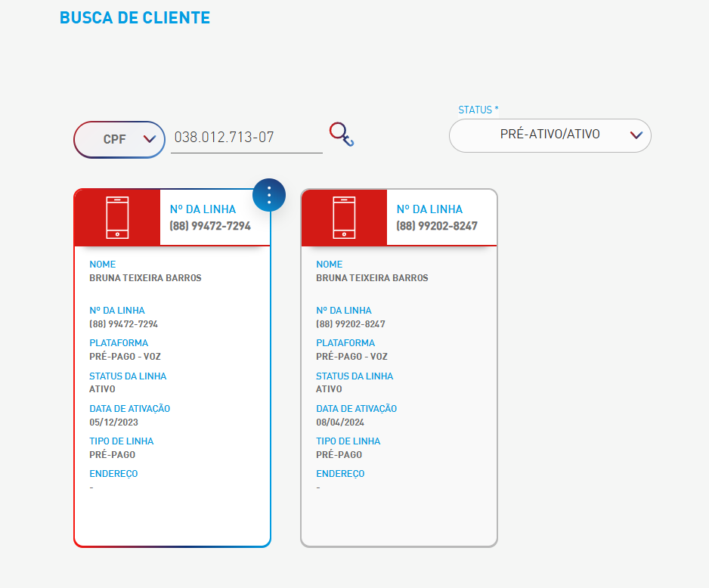Open the CPF search type dropdown

[119, 140]
